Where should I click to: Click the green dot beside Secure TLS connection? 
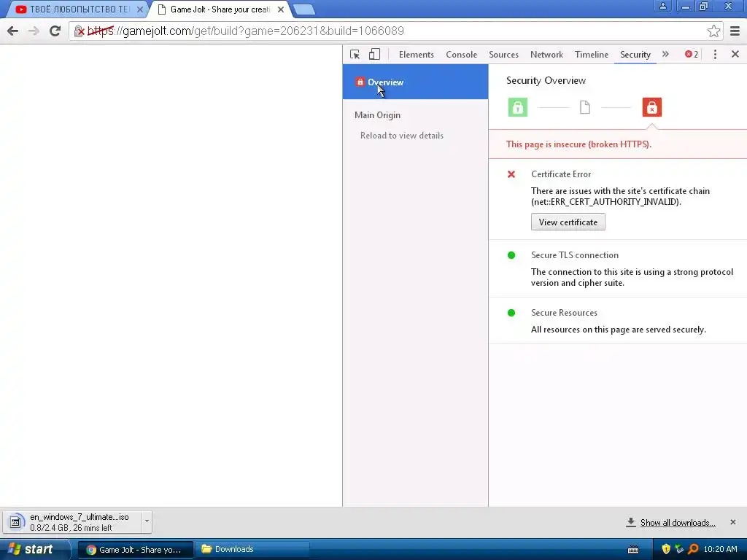511,255
